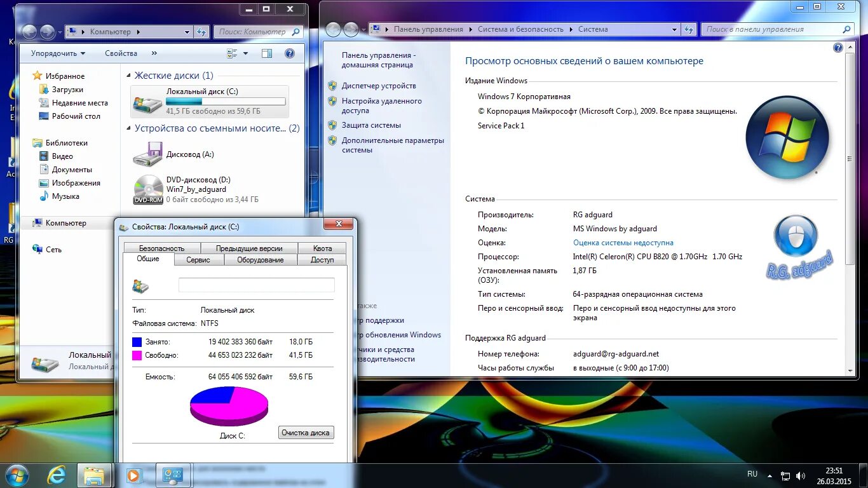The image size is (868, 488).
Task: Click search box in Computer window
Action: point(258,32)
